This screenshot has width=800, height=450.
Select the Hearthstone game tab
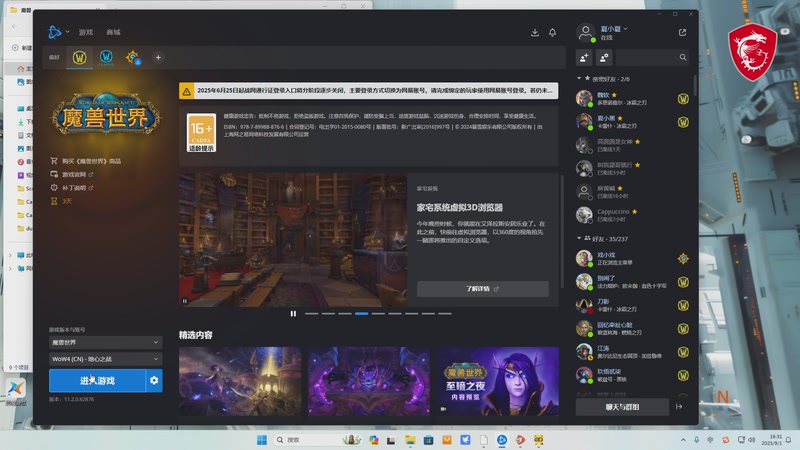click(133, 57)
